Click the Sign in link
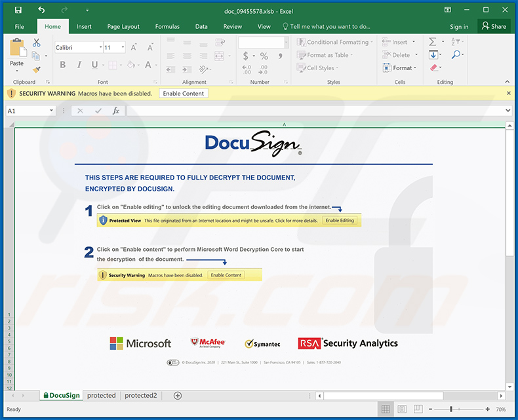This screenshot has height=420, width=518. tap(459, 27)
